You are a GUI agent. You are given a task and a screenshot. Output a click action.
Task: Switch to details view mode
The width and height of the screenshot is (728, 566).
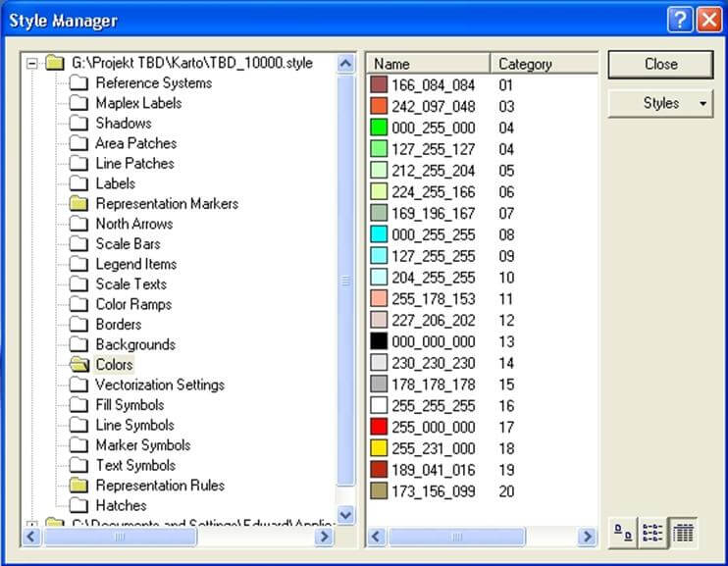coord(683,533)
